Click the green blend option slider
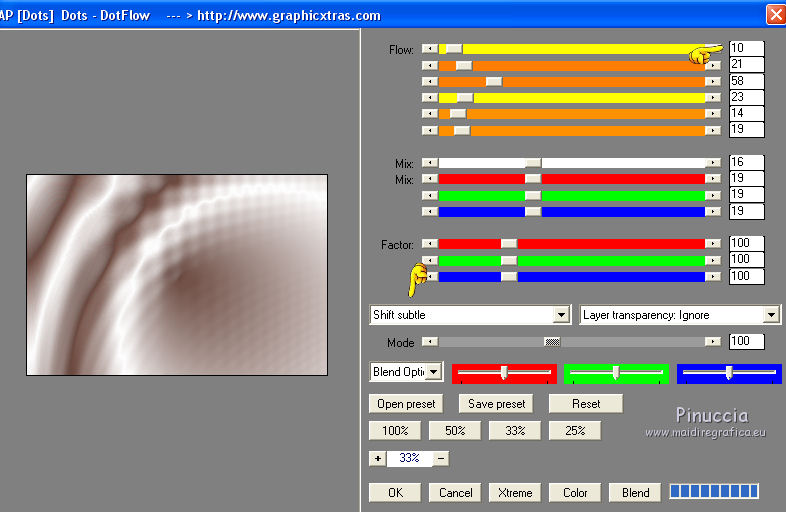 [616, 374]
